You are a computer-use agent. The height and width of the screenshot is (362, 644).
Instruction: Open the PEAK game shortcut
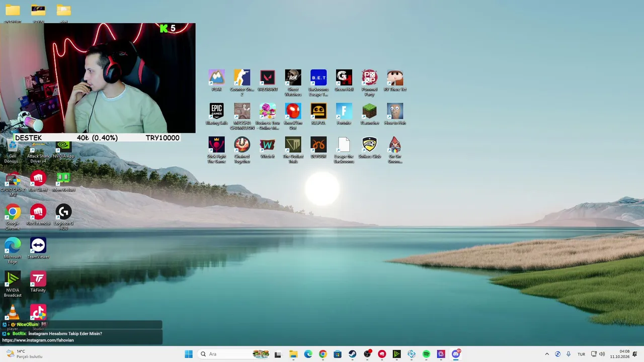[x=216, y=80]
